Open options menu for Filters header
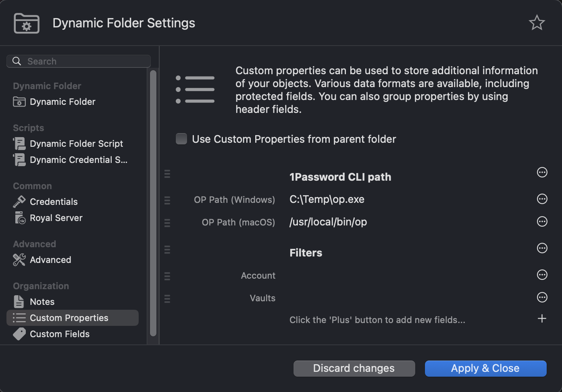 pyautogui.click(x=542, y=248)
